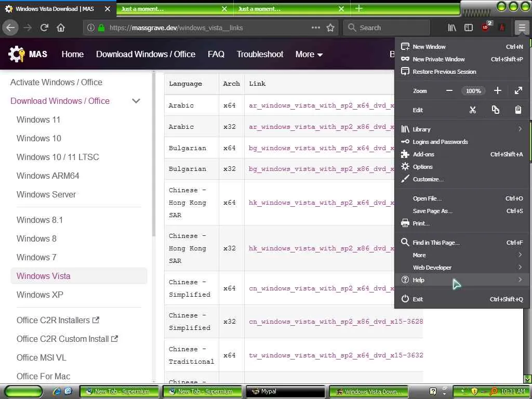
Task: Expand the Help submenu
Action: click(x=462, y=280)
